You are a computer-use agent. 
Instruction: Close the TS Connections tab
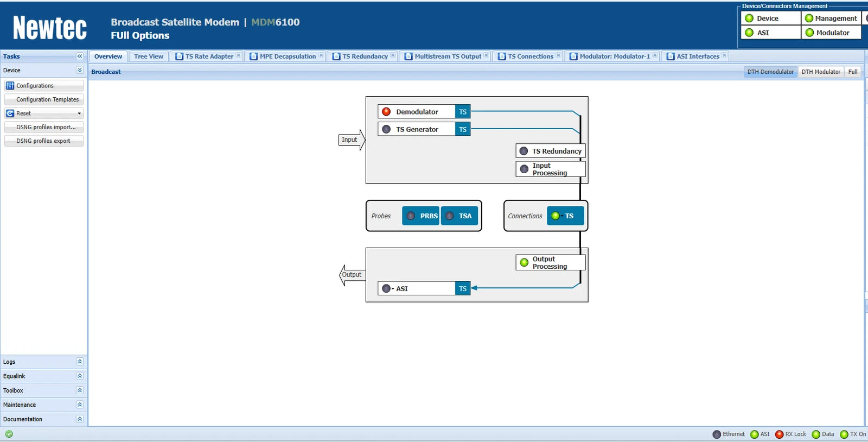point(558,55)
